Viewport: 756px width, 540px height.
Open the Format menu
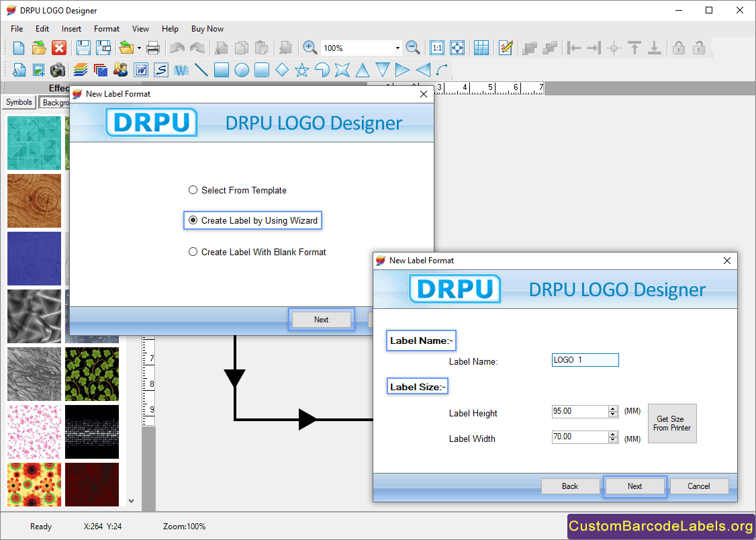(x=107, y=29)
